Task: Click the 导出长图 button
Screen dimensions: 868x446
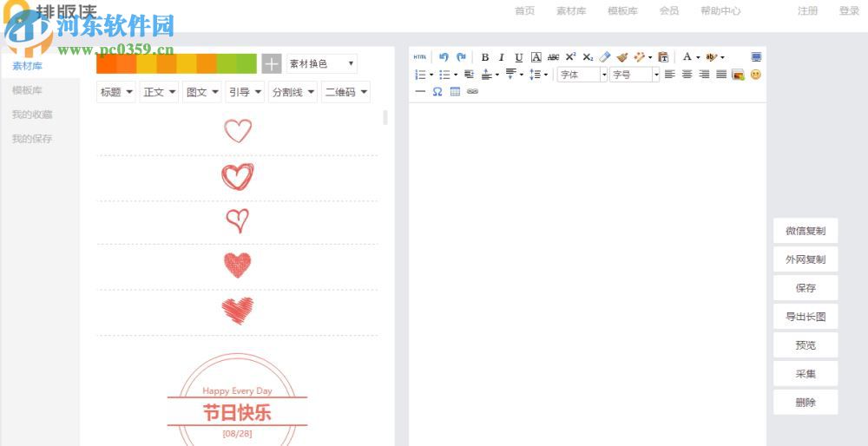Action: 806,317
